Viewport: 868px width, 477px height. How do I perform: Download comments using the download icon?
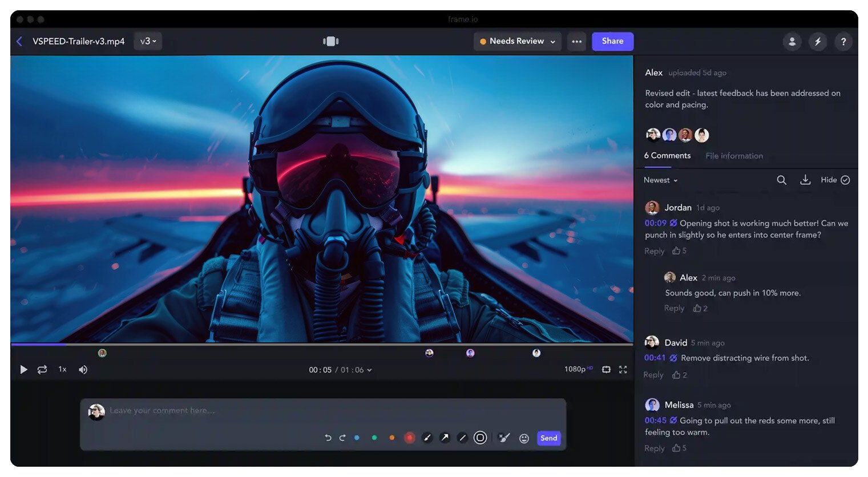pyautogui.click(x=805, y=180)
